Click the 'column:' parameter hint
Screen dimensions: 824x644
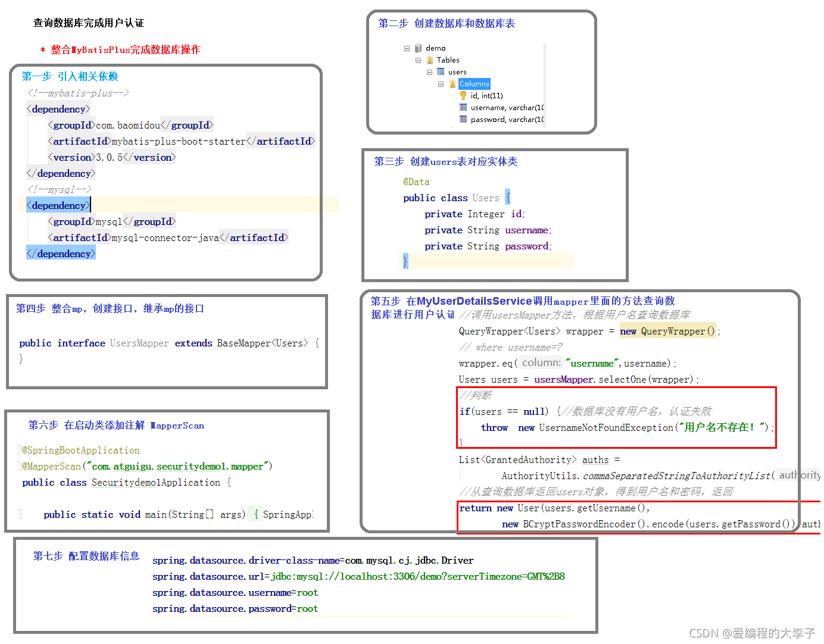[541, 363]
